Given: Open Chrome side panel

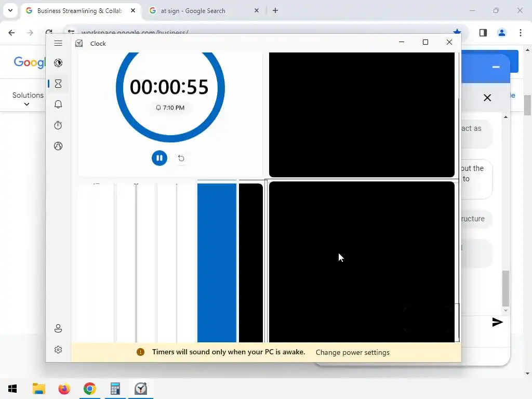Looking at the screenshot, I should point(483,33).
